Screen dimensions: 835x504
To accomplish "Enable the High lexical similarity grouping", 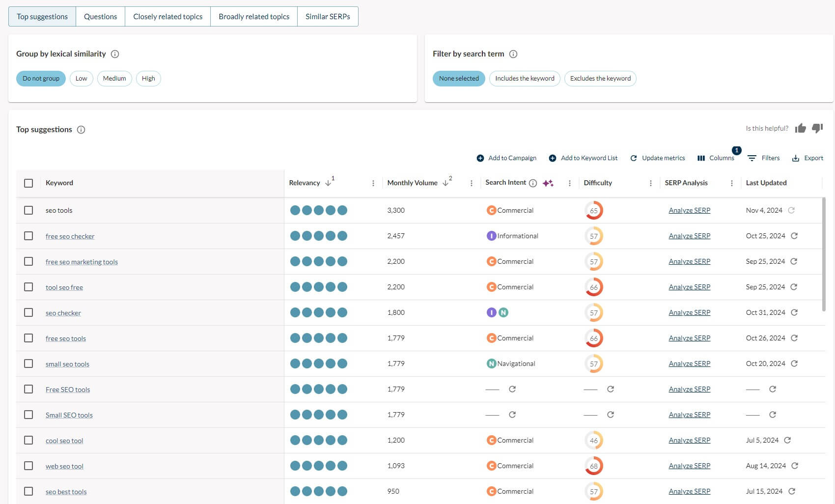I will pyautogui.click(x=148, y=78).
